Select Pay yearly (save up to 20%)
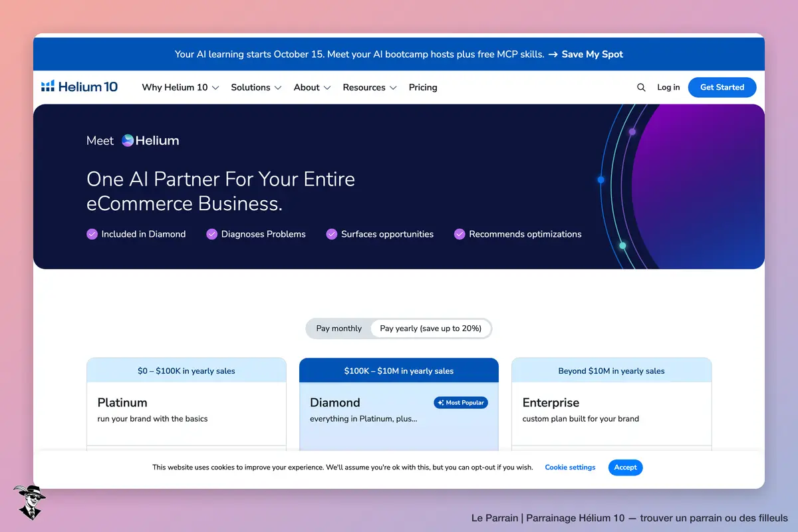798x532 pixels. click(431, 329)
